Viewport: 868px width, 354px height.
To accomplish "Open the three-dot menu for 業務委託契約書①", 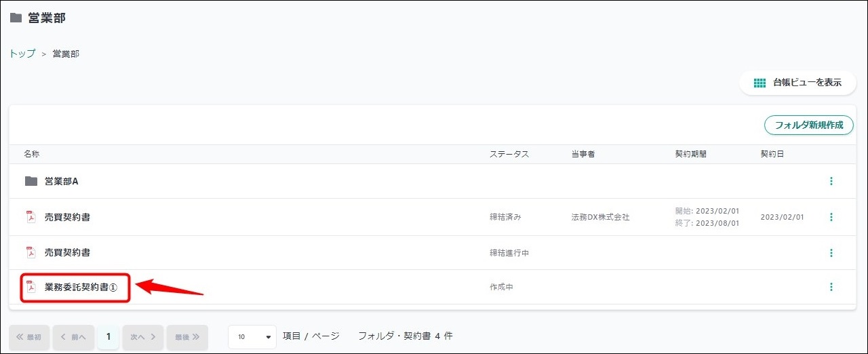I will pyautogui.click(x=831, y=287).
